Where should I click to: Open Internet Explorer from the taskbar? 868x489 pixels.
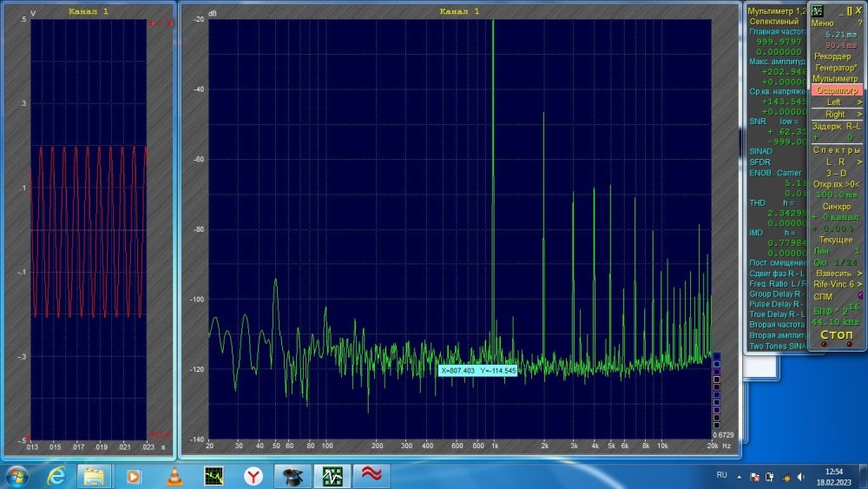56,475
